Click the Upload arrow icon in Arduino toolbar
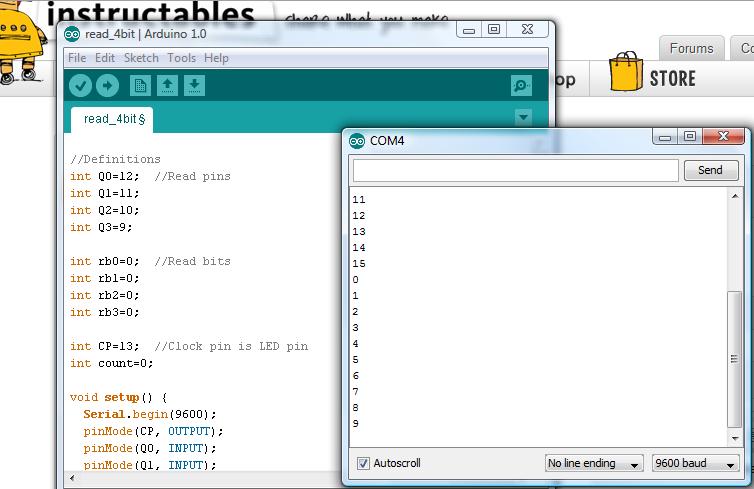The image size is (754, 489). click(x=107, y=86)
